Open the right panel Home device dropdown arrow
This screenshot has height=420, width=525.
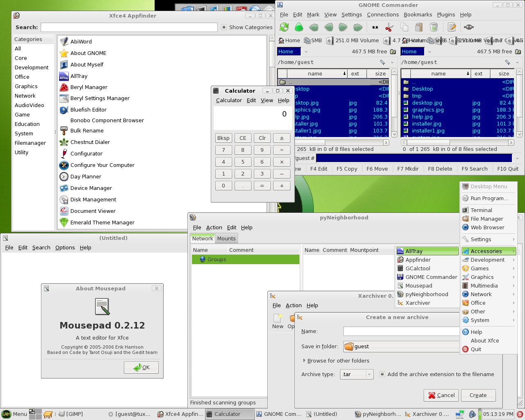[429, 52]
